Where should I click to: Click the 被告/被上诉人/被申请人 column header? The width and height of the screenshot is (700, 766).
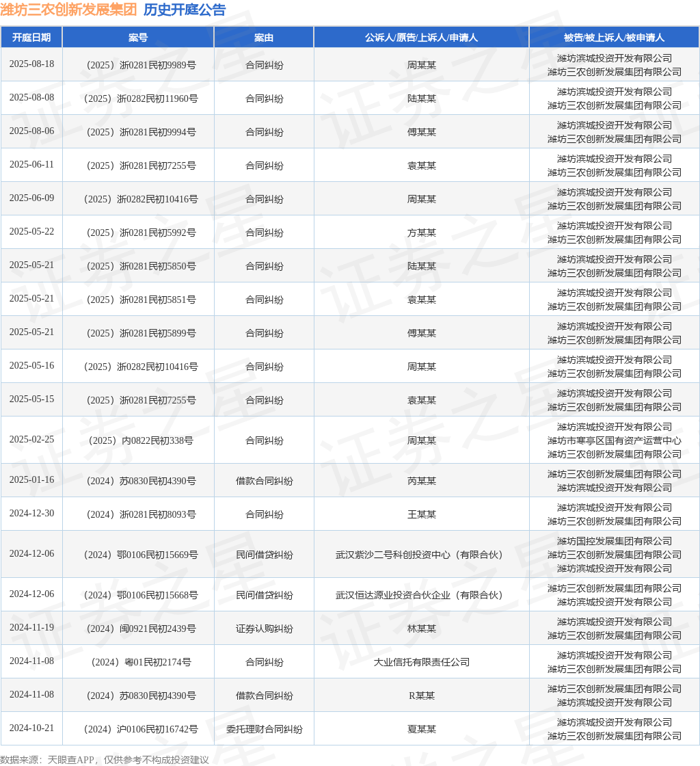coord(614,38)
